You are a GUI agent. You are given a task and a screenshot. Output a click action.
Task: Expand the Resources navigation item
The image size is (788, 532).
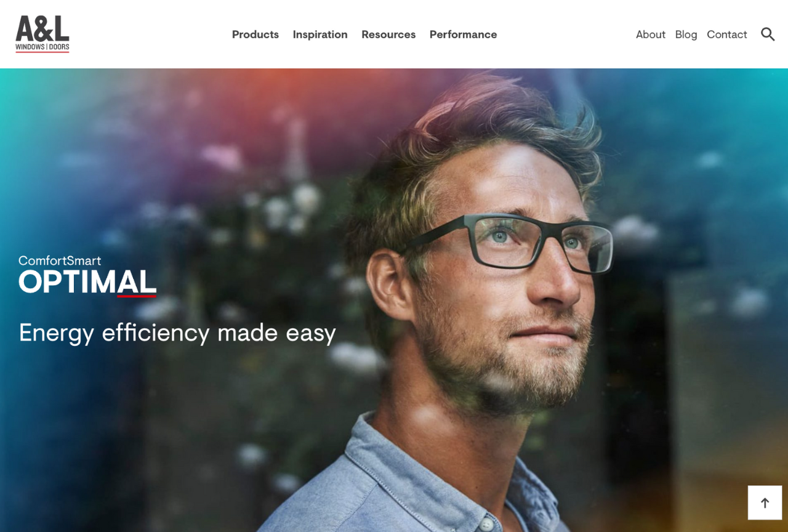(x=388, y=34)
